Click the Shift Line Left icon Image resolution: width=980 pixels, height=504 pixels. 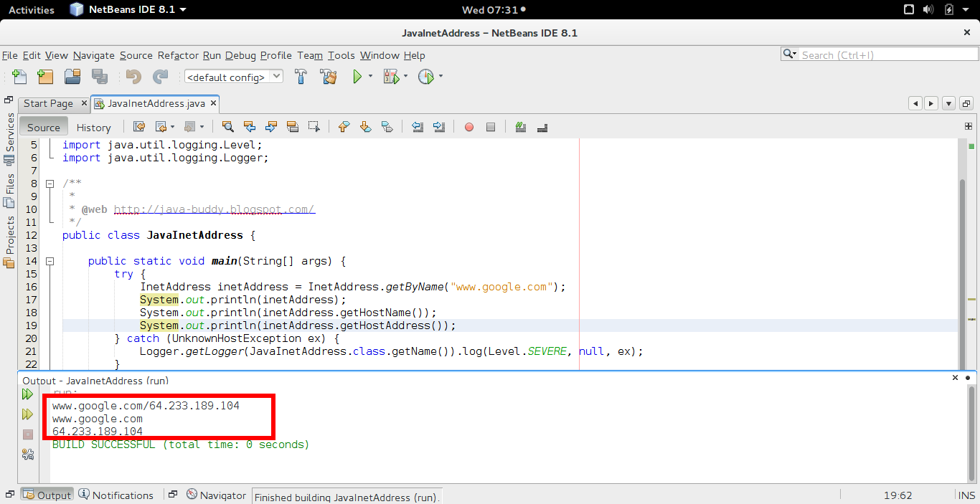click(418, 127)
